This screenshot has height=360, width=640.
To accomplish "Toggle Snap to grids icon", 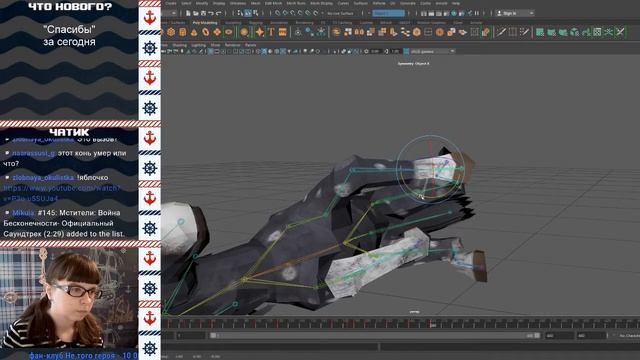I will [278, 13].
